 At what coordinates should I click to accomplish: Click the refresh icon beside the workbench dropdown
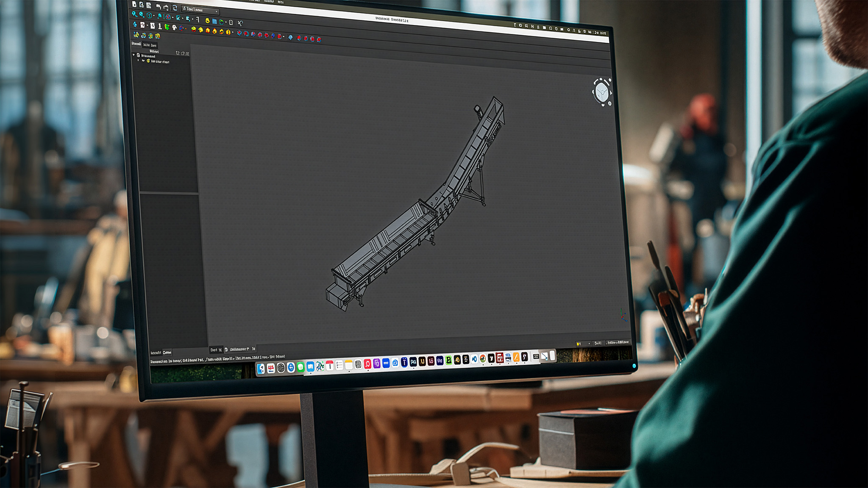[175, 8]
